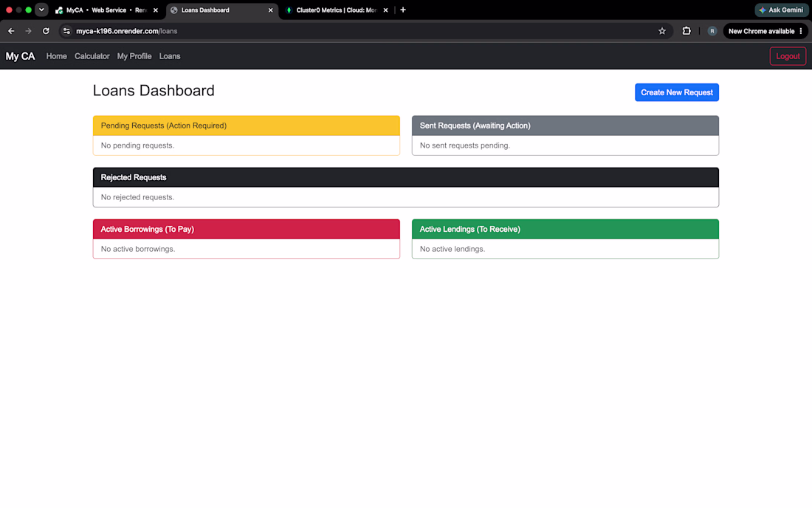Click the 'No pending requests.' text

[137, 145]
